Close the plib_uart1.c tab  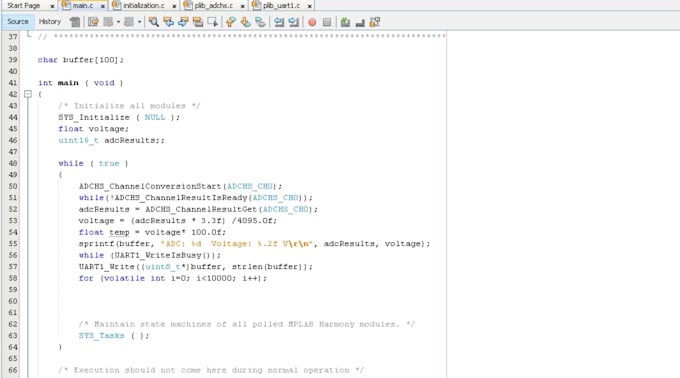(310, 6)
